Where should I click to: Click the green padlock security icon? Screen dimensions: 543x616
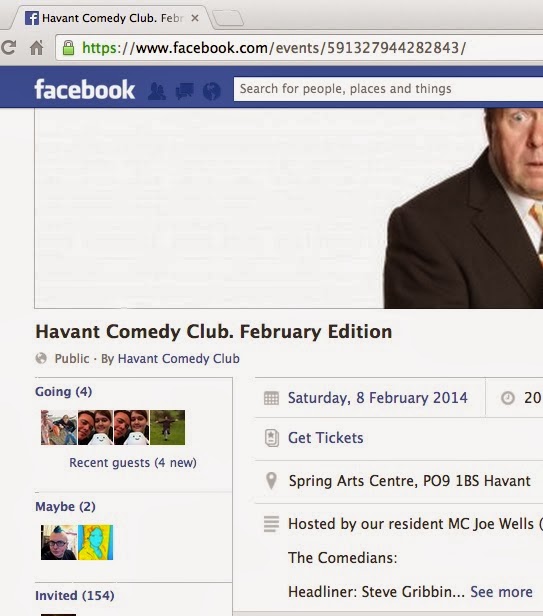(x=68, y=48)
